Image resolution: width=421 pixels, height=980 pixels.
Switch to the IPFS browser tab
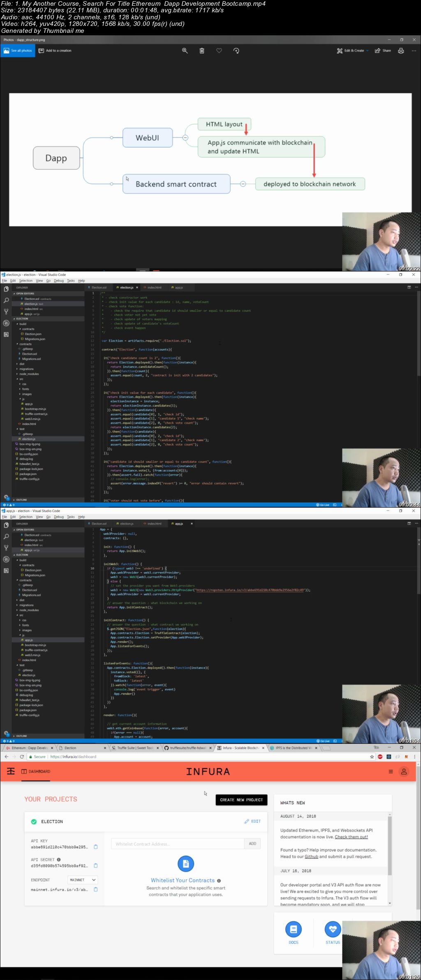tap(293, 748)
